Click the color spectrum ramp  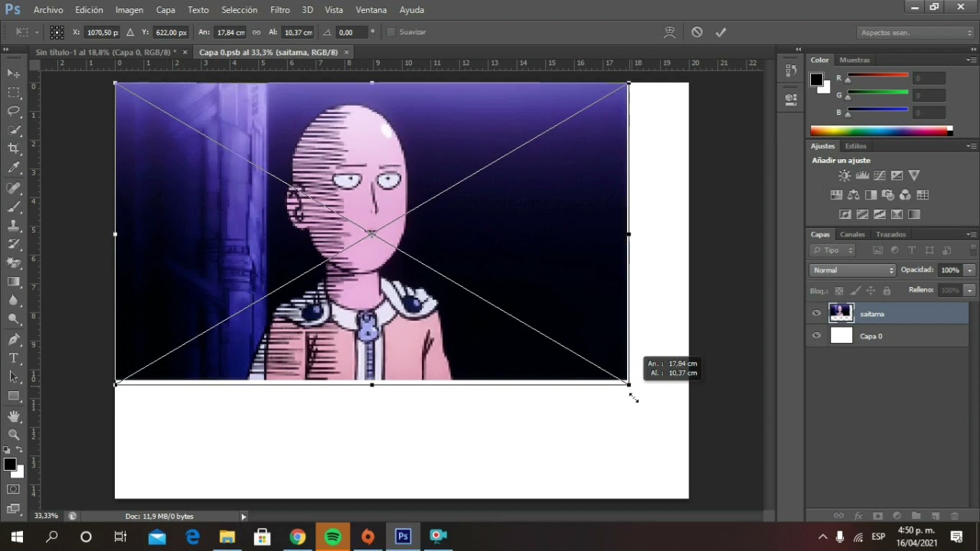[x=881, y=131]
